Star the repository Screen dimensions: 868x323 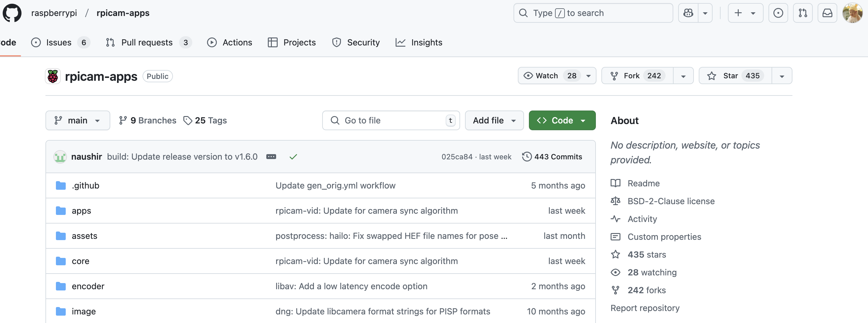(x=736, y=76)
